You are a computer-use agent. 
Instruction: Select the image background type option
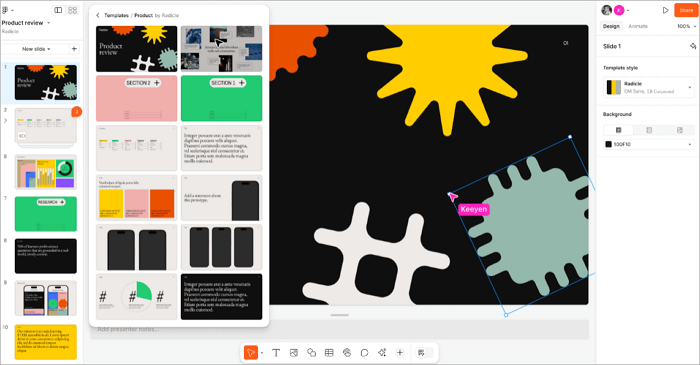(679, 130)
